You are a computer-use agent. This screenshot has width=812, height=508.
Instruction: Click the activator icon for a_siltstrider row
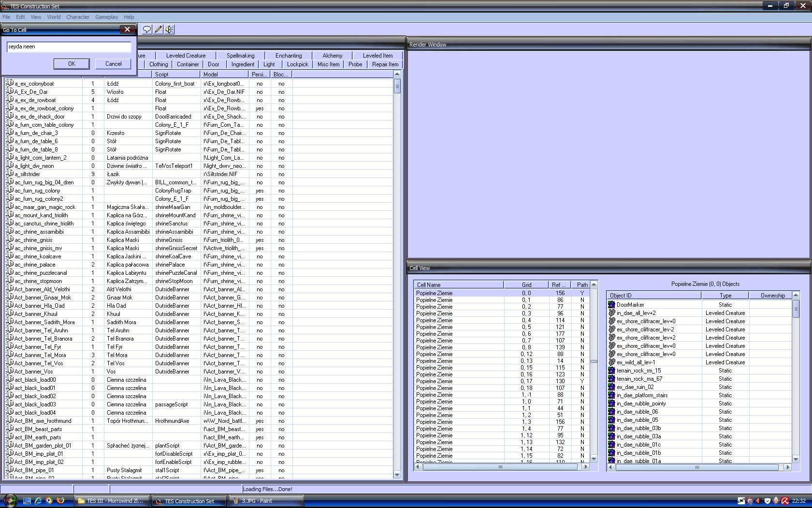click(9, 174)
